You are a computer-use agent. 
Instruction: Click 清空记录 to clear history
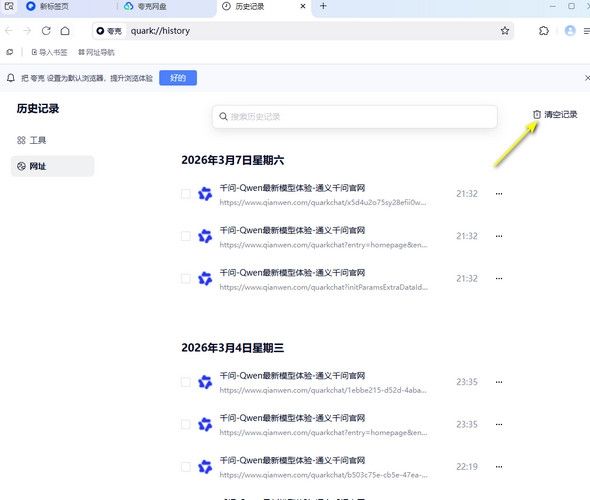[555, 114]
